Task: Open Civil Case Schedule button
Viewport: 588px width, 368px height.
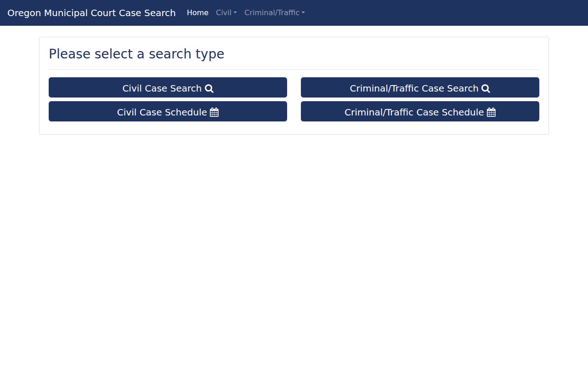Action: coord(168,111)
